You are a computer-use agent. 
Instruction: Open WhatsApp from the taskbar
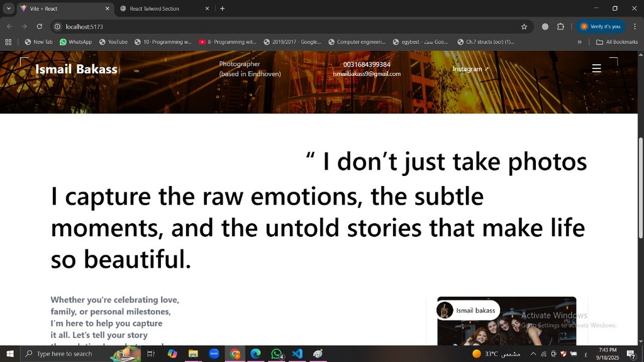(277, 353)
